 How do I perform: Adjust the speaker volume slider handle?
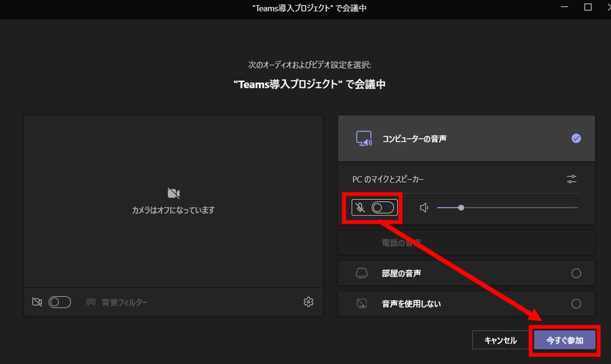click(461, 208)
